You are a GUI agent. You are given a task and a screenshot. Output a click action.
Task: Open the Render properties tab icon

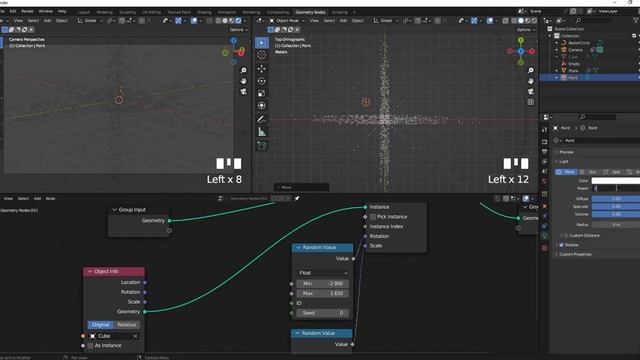(544, 142)
